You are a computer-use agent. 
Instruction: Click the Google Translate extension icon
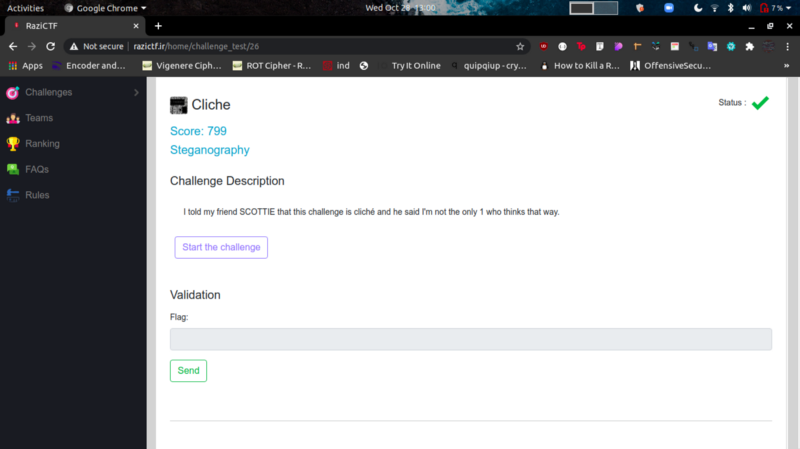(x=712, y=46)
